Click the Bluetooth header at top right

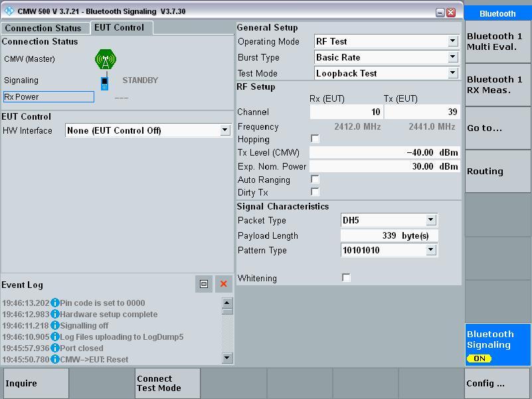(x=497, y=13)
